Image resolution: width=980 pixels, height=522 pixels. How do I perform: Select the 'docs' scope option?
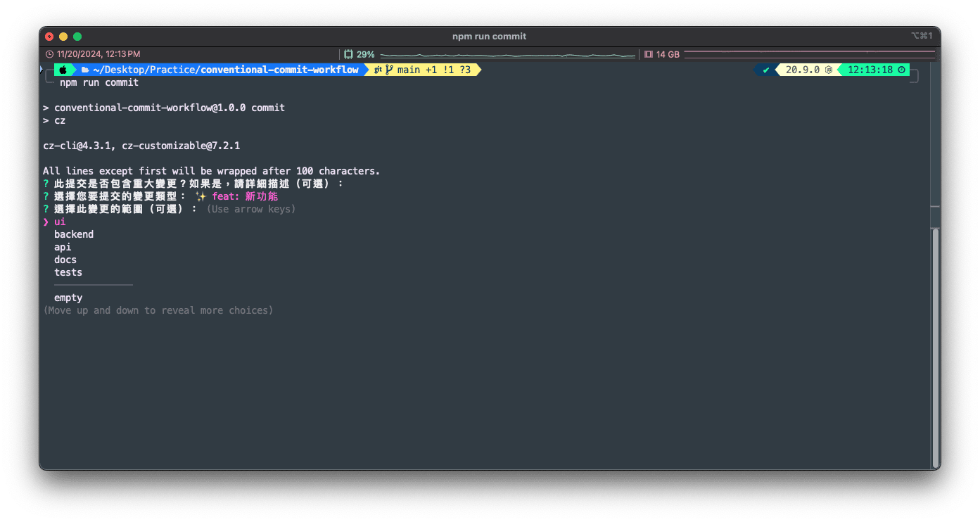pos(65,260)
